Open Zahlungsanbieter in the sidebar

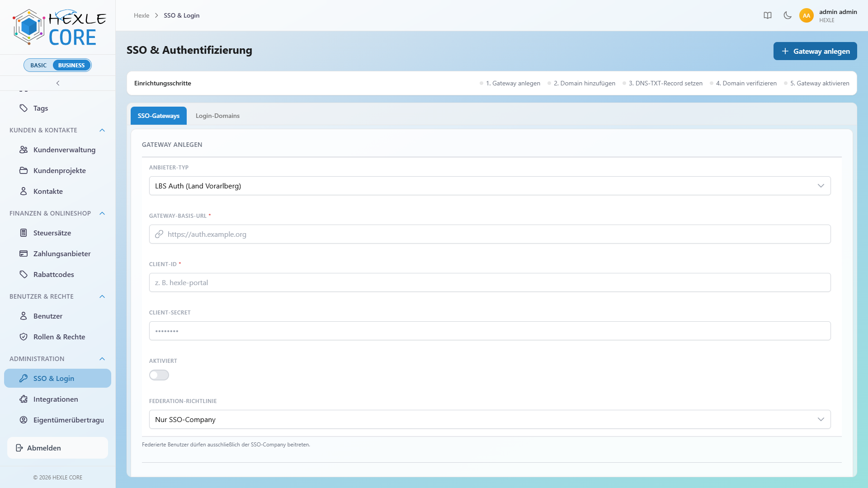58,253
